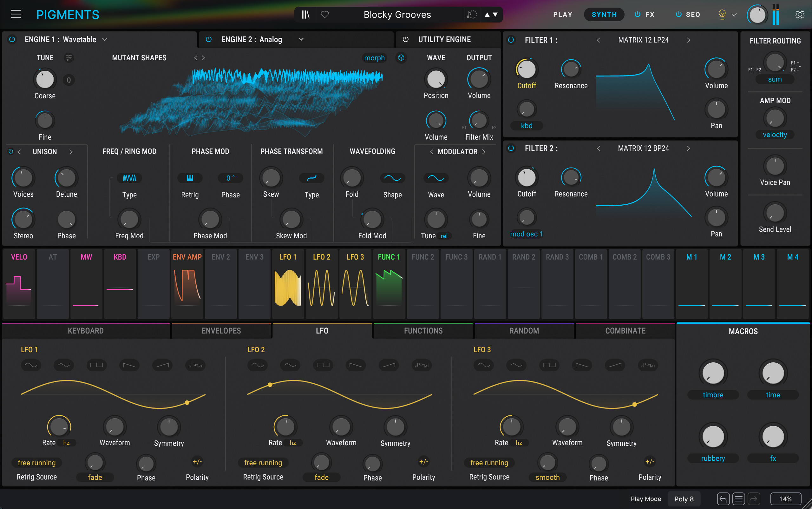Toggle Engine 1 power button
The image size is (812, 509).
(12, 39)
